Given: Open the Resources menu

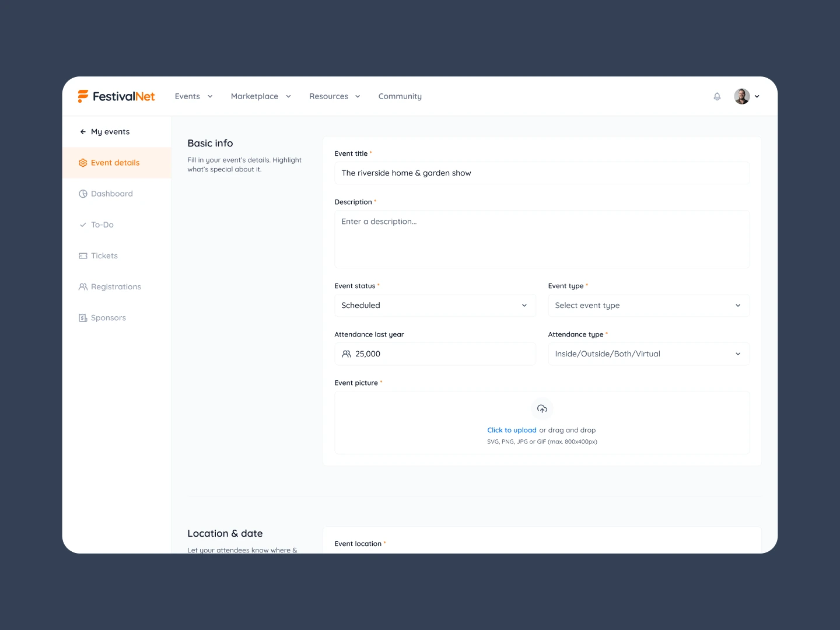Looking at the screenshot, I should pos(328,96).
